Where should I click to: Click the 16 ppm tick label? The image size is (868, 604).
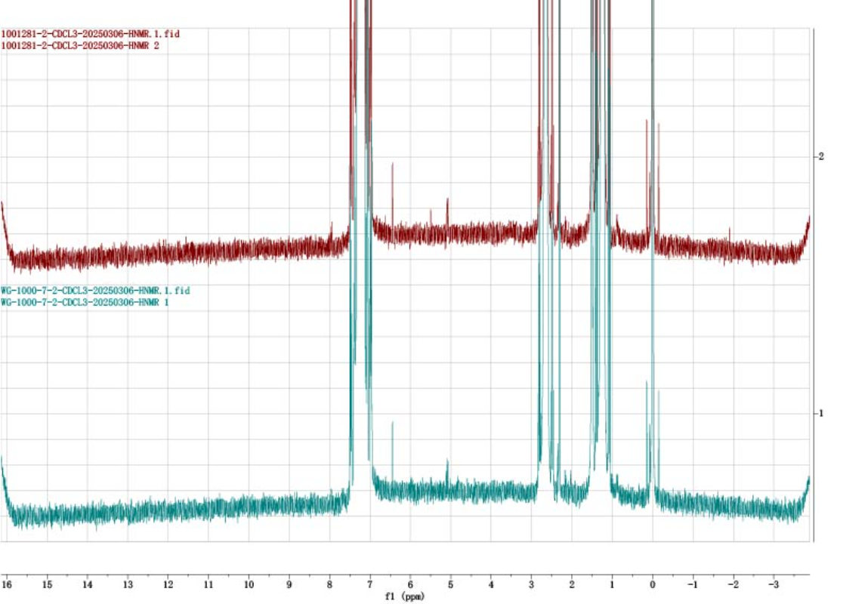(x=7, y=584)
